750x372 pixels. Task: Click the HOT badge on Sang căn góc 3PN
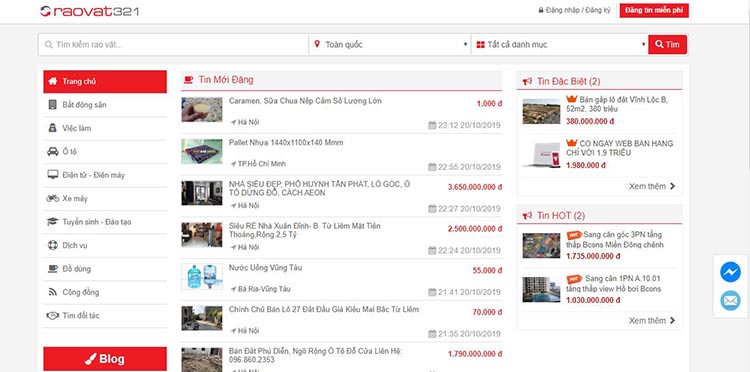coord(574,235)
